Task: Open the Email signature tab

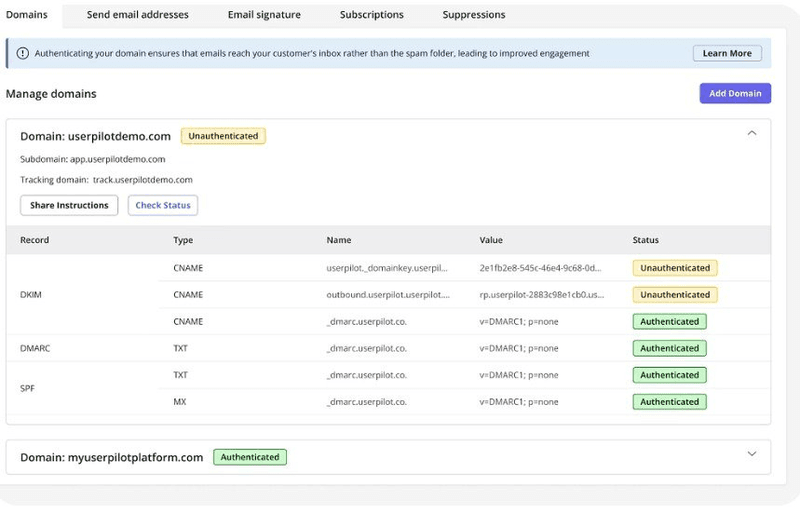Action: pyautogui.click(x=264, y=15)
